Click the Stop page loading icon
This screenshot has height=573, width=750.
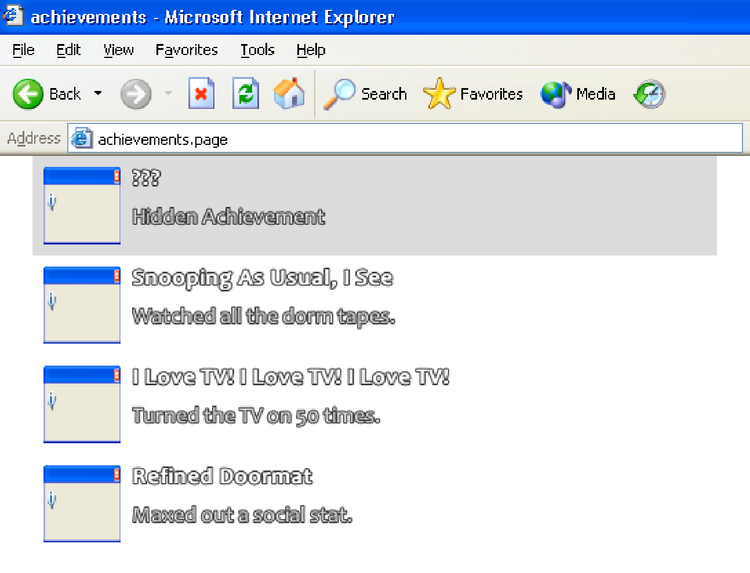[x=201, y=93]
